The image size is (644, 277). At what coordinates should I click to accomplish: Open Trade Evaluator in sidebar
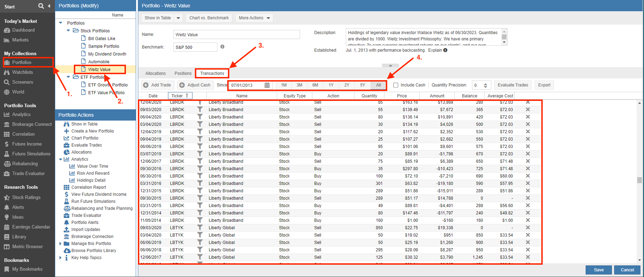click(28, 174)
